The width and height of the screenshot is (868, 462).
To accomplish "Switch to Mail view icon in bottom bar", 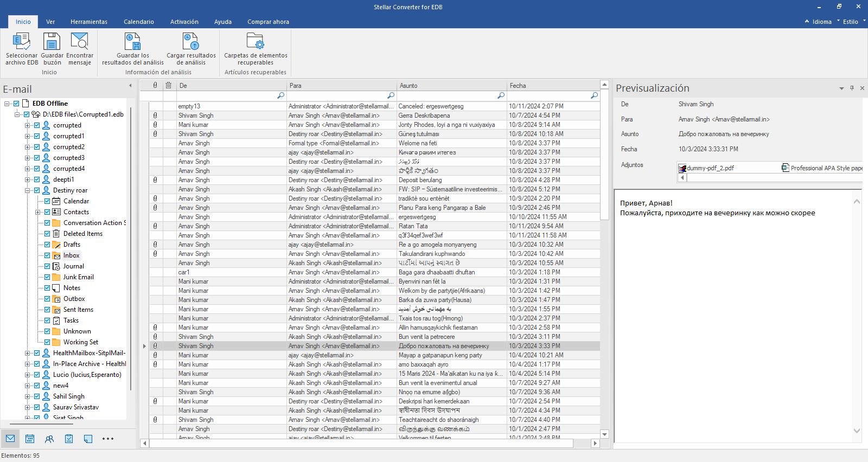I will click(10, 439).
